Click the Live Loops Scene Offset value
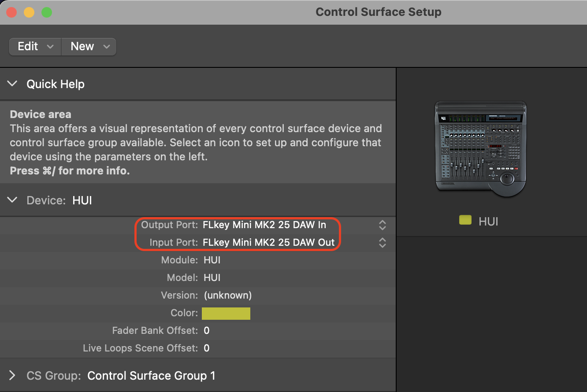587x392 pixels. pos(207,348)
